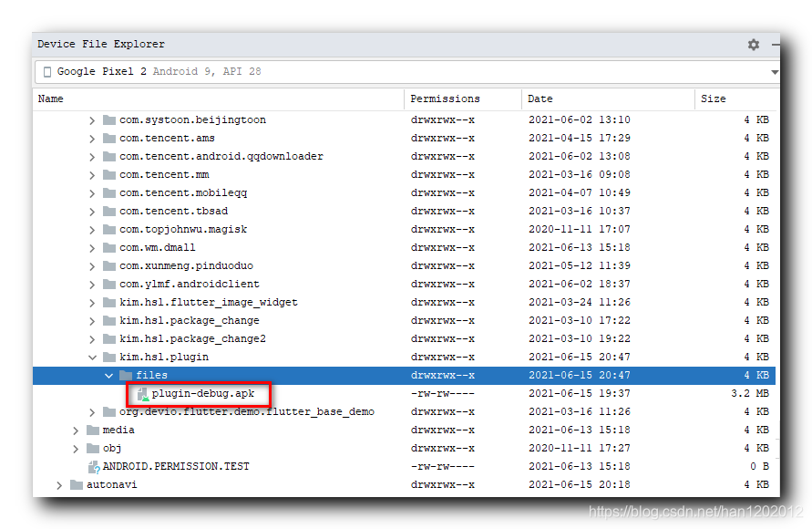
Task: Click the date 2021-06-15 20:18
Action: coord(580,484)
